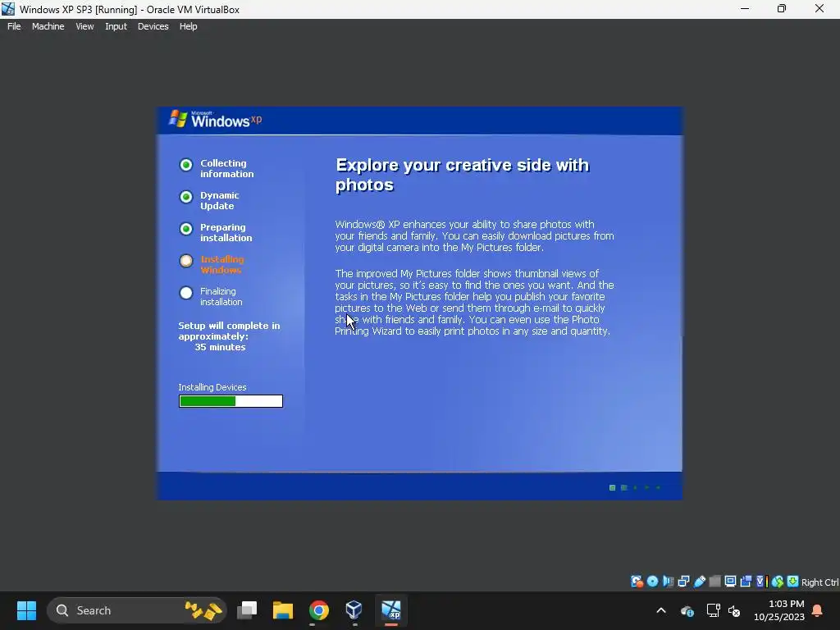Viewport: 840px width, 630px height.
Task: Click the 'Explore your creative side' heading
Action: pos(462,175)
